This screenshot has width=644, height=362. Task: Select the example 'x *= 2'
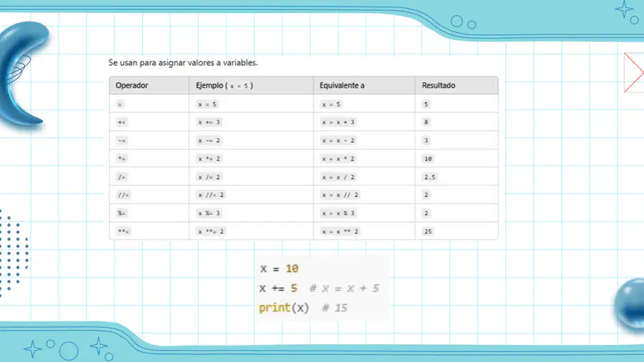click(x=209, y=159)
